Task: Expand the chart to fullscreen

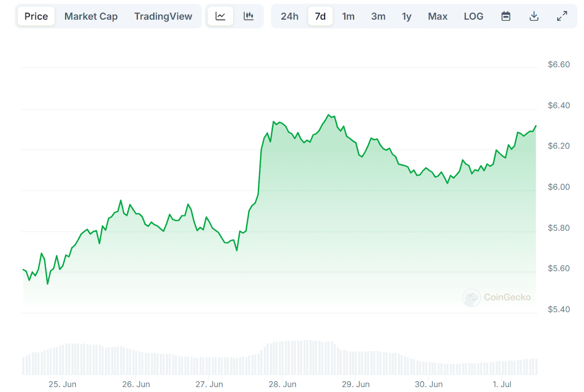Action: point(562,16)
